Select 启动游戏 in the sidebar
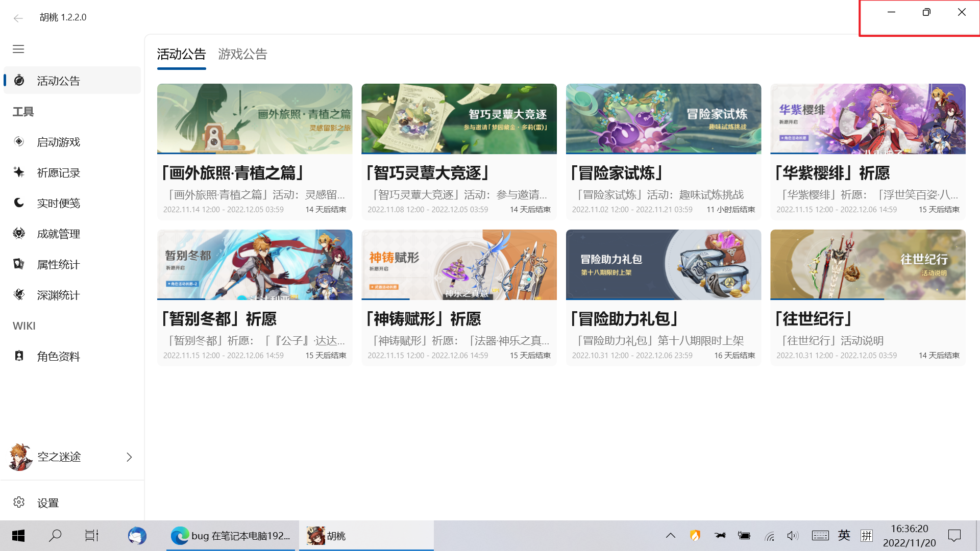 [58, 142]
